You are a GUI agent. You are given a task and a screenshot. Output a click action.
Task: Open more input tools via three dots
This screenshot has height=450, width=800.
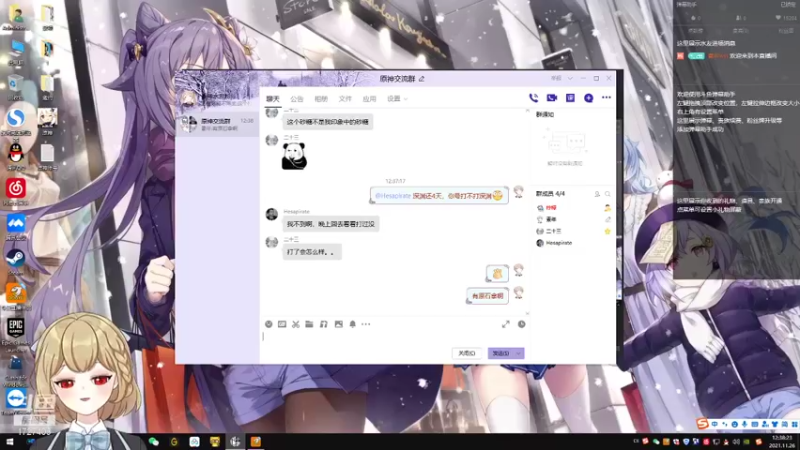pyautogui.click(x=366, y=324)
